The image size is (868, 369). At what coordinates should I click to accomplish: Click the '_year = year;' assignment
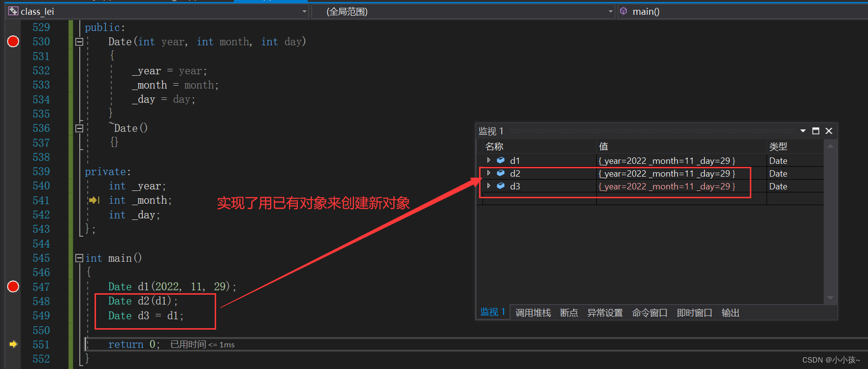point(169,71)
